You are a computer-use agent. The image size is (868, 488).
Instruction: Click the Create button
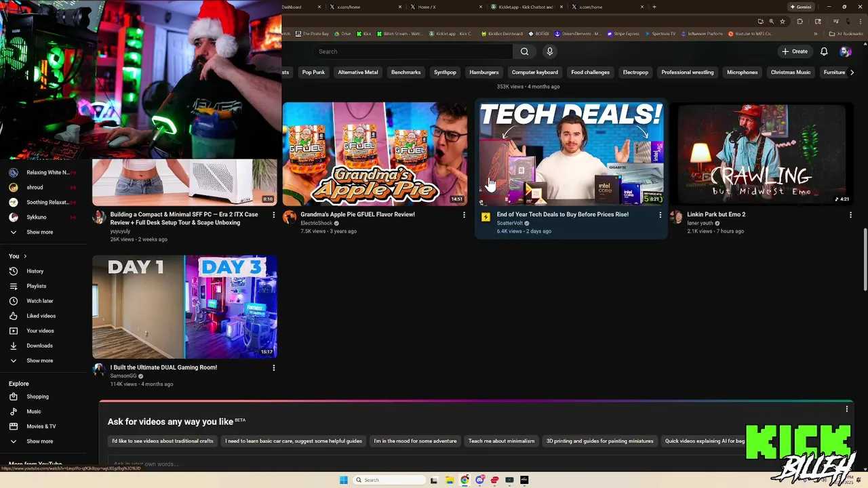pos(795,52)
